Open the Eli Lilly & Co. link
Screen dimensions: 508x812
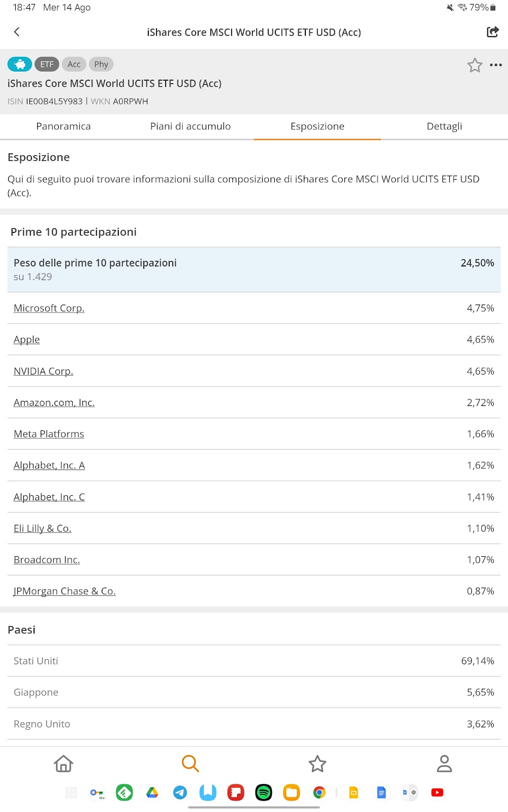43,528
